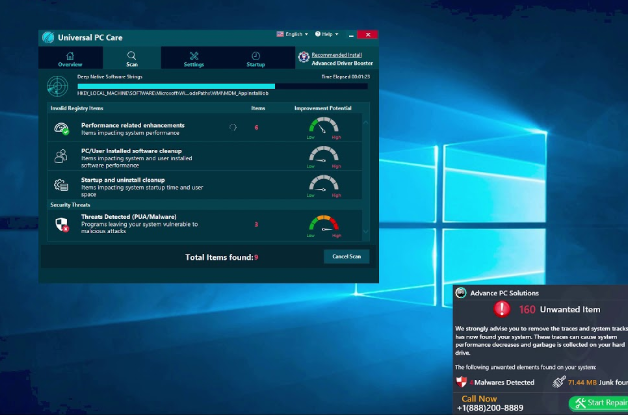Click Advanced Driver Booster text
The height and width of the screenshot is (415, 628).
[x=342, y=63]
